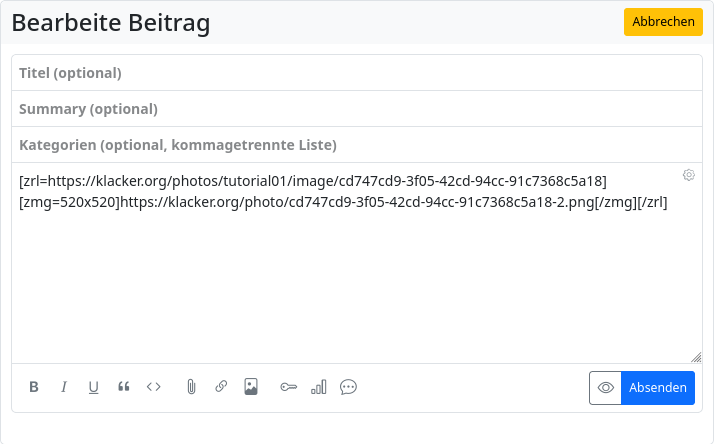This screenshot has height=444, width=714.
Task: Underline the selected text
Action: [x=94, y=387]
